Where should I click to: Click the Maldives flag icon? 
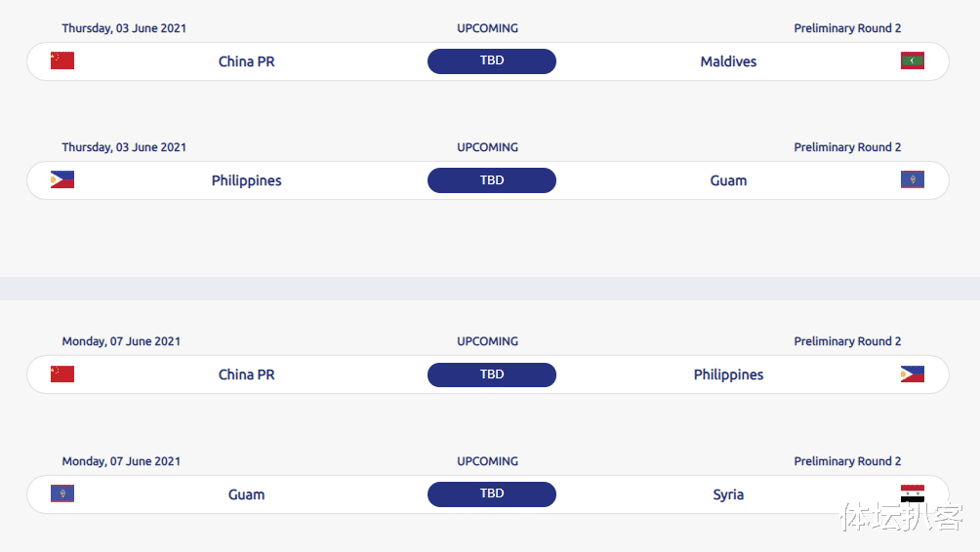point(912,61)
